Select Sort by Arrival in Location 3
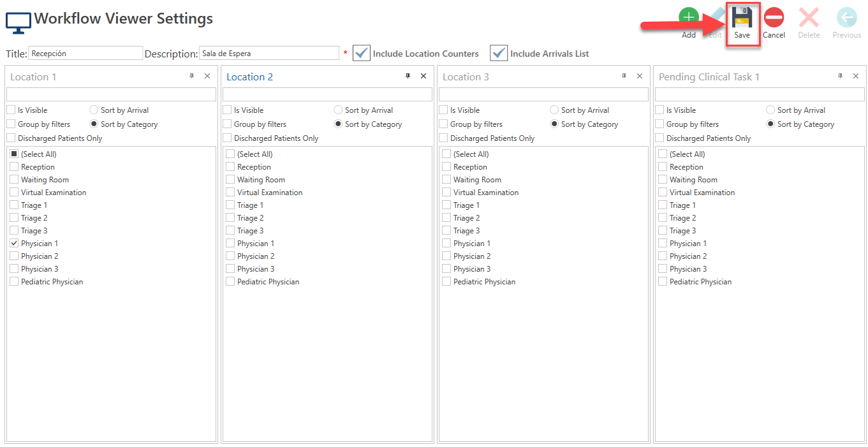868x447 pixels. point(555,110)
